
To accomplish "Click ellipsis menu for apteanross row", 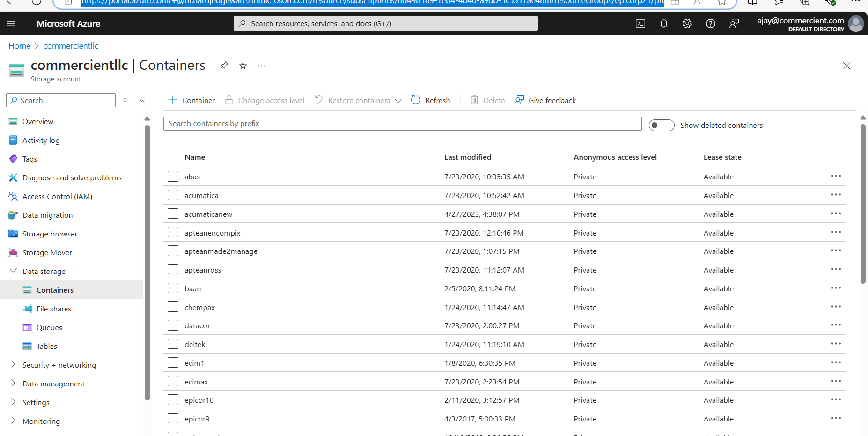I will [x=836, y=269].
